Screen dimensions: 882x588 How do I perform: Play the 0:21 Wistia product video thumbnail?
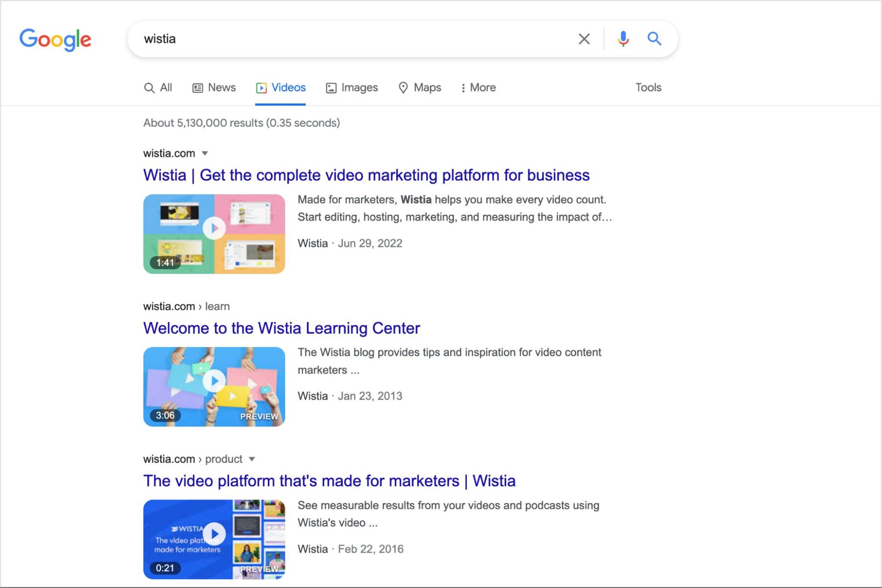(x=214, y=539)
